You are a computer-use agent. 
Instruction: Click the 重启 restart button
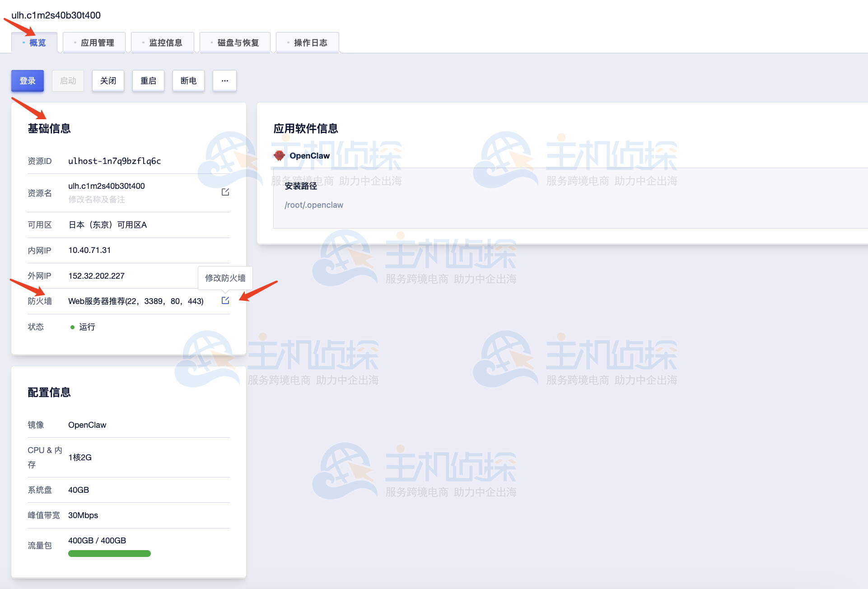(x=148, y=81)
